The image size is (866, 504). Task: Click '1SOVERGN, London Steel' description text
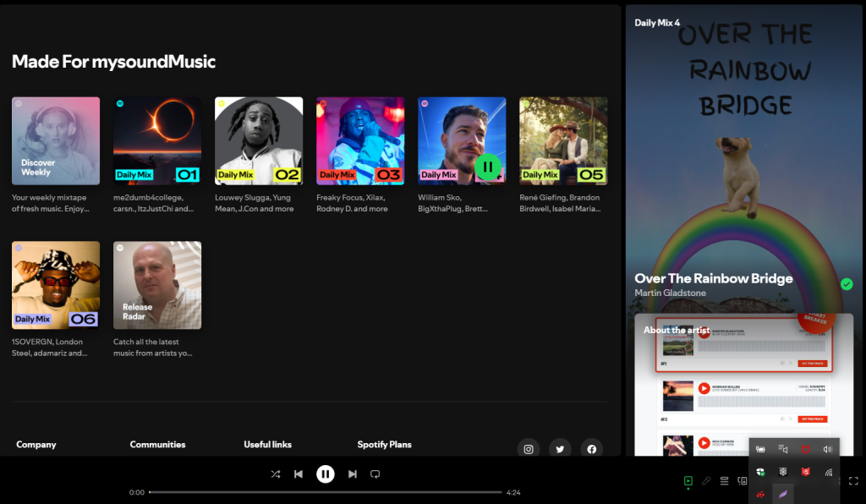tap(49, 348)
